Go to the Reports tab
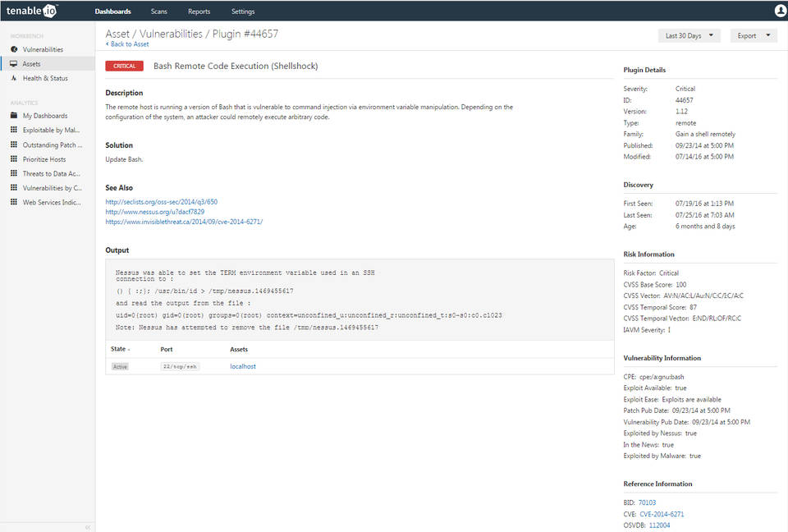 (199, 11)
